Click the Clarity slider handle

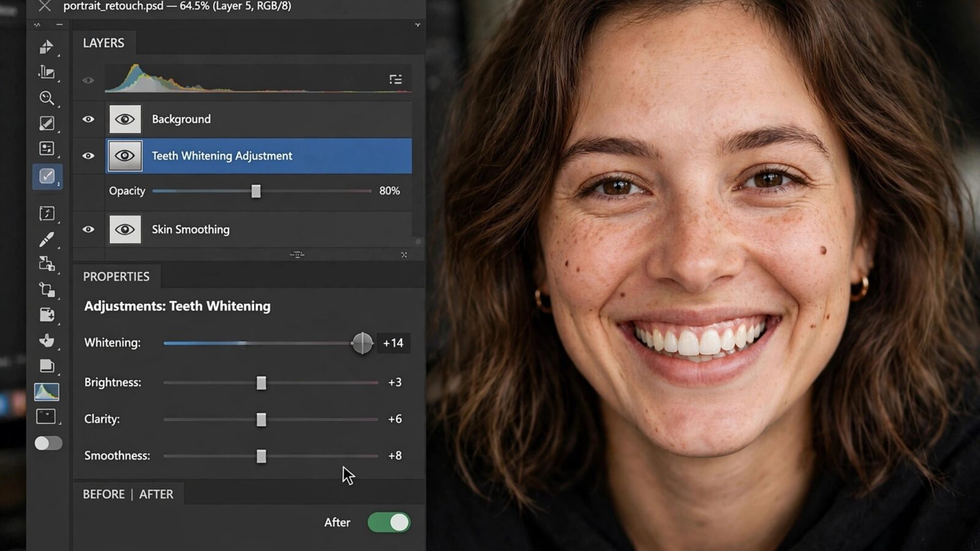(x=262, y=419)
